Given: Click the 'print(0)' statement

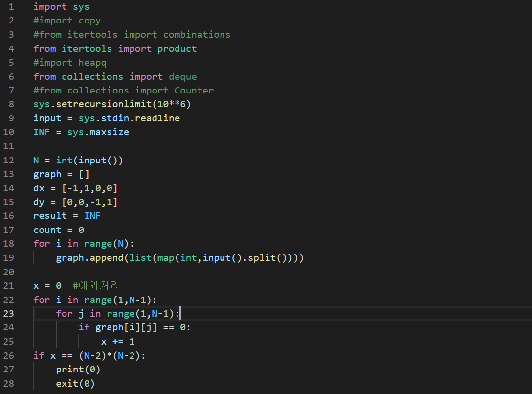Looking at the screenshot, I should click(78, 370).
